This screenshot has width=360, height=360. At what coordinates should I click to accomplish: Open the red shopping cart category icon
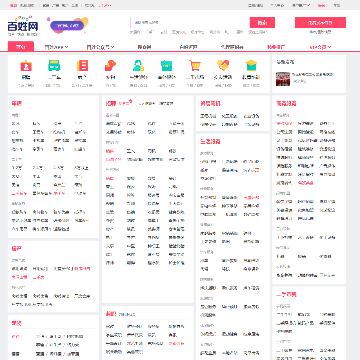(x=195, y=66)
